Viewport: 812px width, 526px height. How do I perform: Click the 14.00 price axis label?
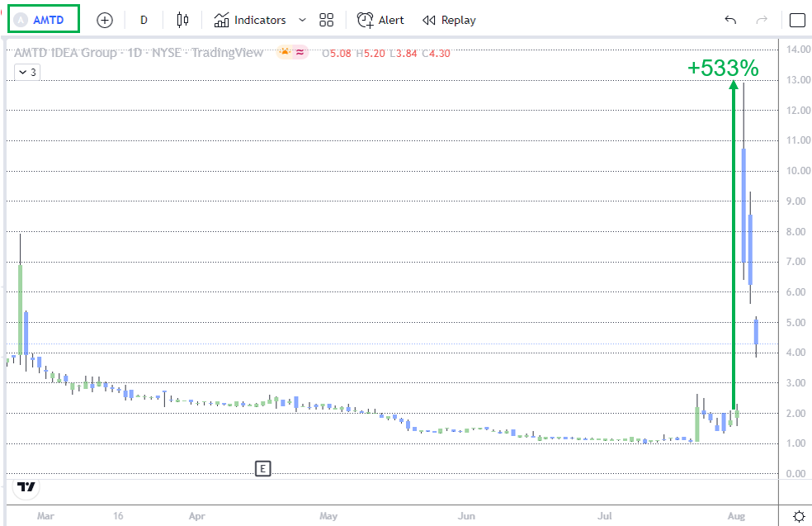(798, 50)
